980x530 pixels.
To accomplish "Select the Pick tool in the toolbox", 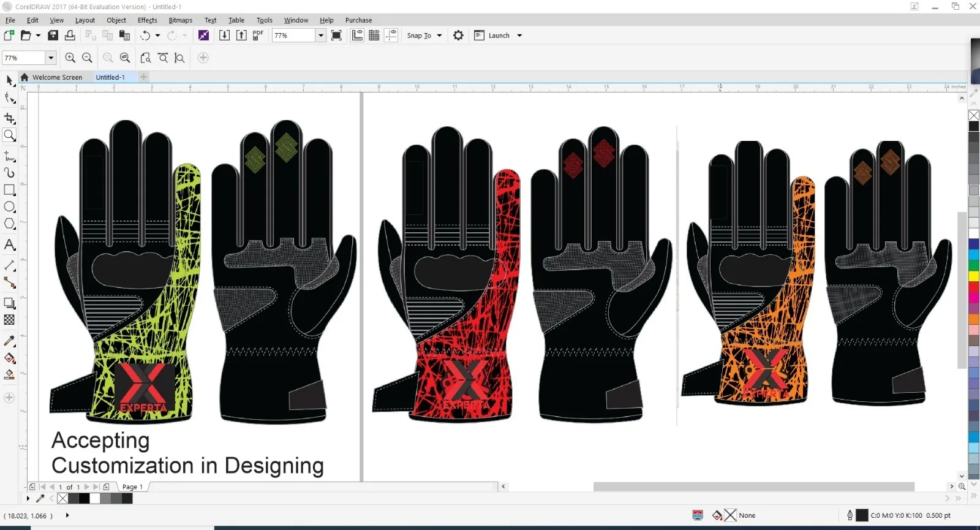I will pyautogui.click(x=9, y=81).
